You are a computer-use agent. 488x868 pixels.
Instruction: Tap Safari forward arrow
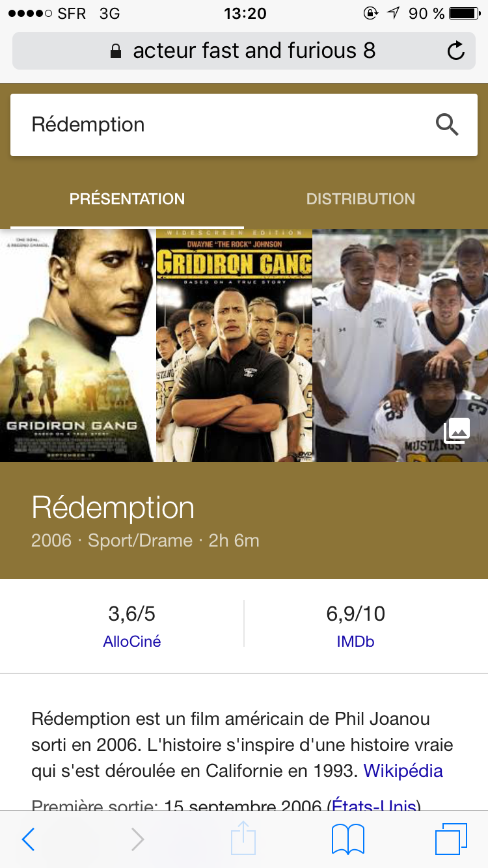(137, 839)
